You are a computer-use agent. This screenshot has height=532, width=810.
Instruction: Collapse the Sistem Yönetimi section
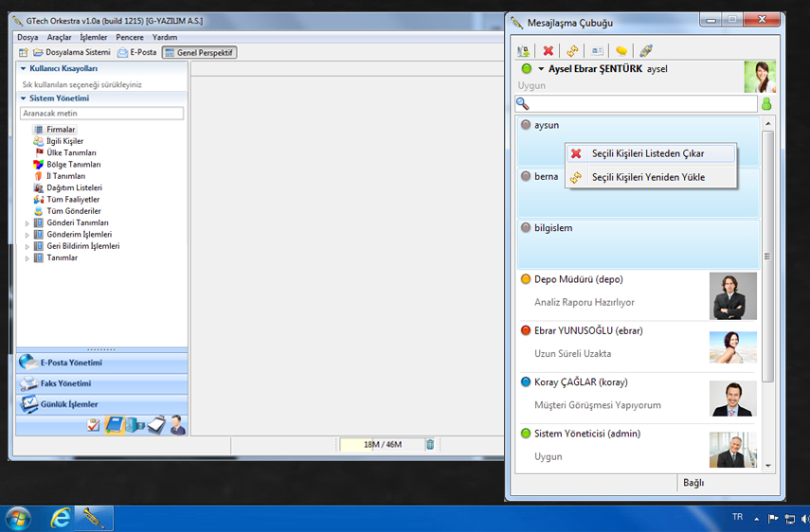(x=23, y=98)
